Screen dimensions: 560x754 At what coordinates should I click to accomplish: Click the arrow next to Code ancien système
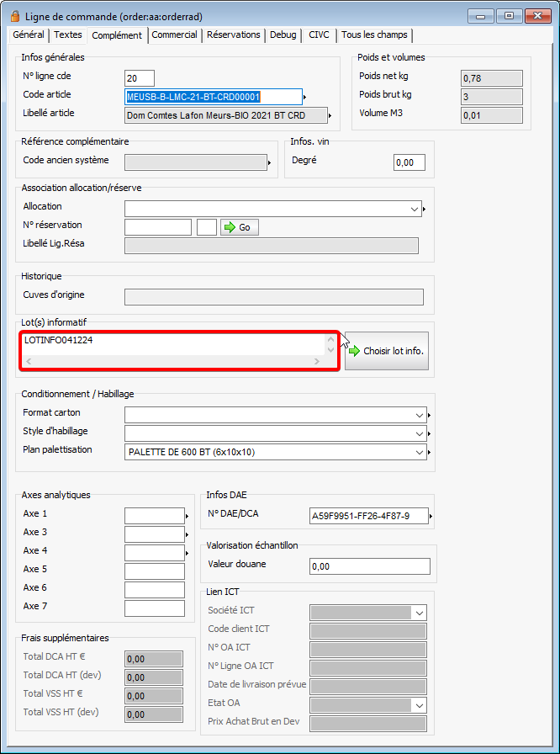269,162
